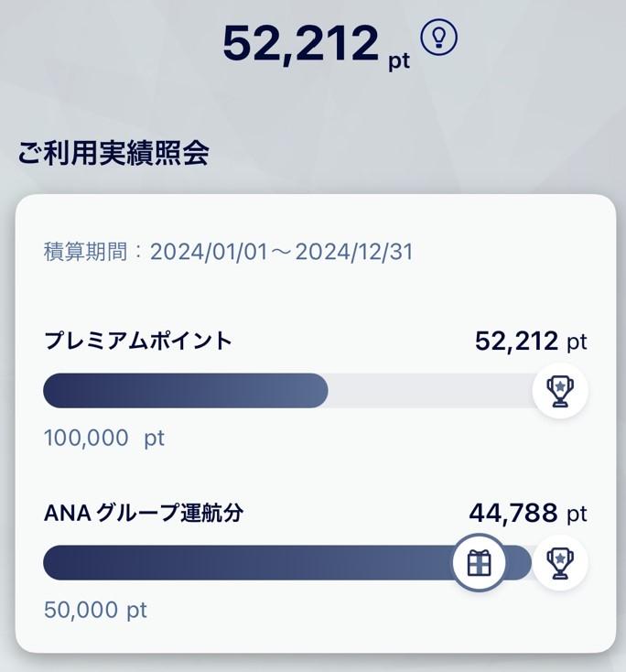Tap the gift icon on the ANA bar
Image resolution: width=626 pixels, height=672 pixels.
click(x=479, y=563)
